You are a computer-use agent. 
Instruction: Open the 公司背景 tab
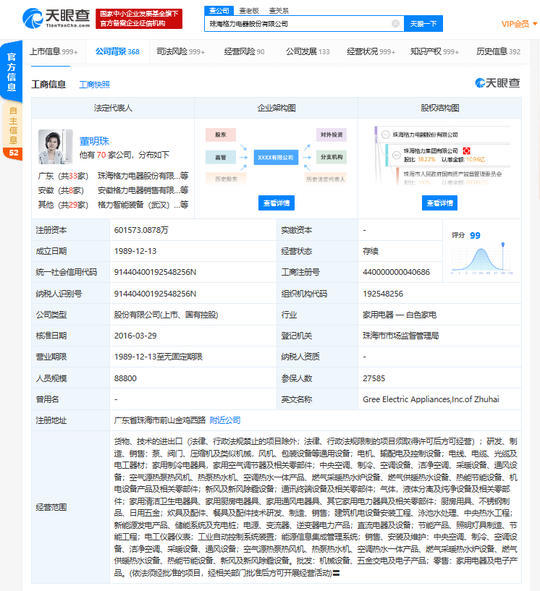coord(117,51)
